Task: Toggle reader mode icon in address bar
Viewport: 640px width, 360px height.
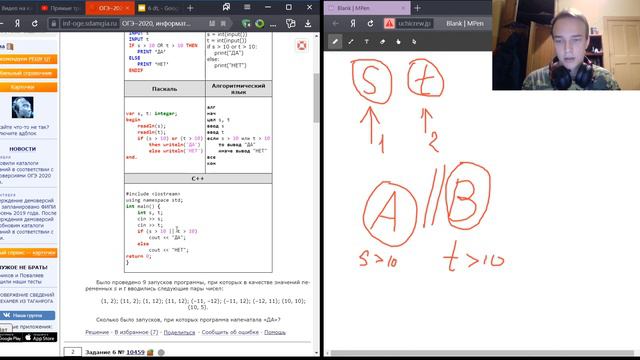Action: (212, 24)
